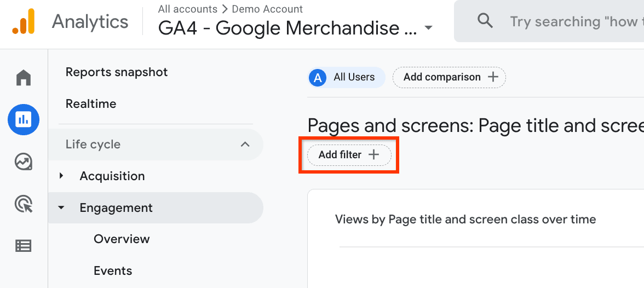This screenshot has height=288, width=644.
Task: Open the Explore icon in sidebar
Action: click(24, 162)
